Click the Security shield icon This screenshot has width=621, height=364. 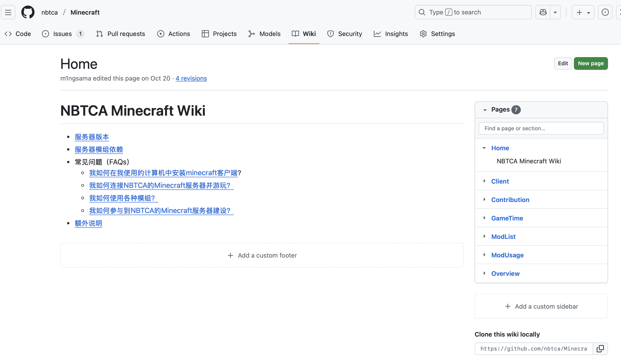[x=330, y=34]
